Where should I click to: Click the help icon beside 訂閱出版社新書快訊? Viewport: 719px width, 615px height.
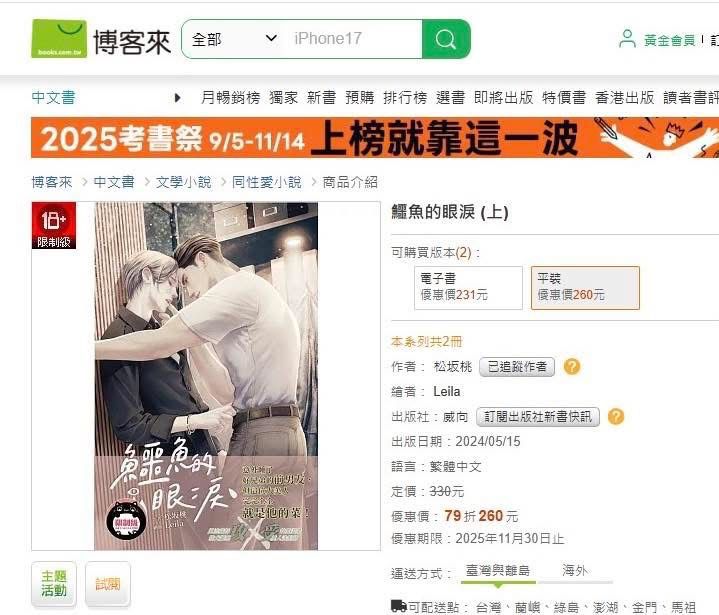coord(616,416)
